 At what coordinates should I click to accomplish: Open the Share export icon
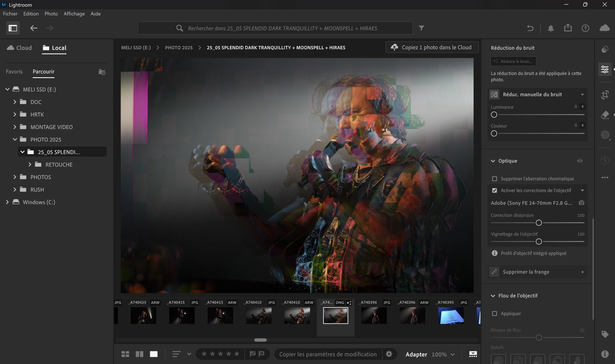tap(568, 28)
